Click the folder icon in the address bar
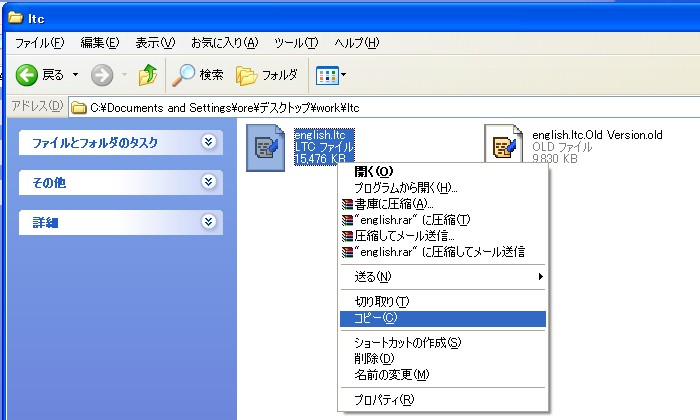700x420 pixels. point(79,108)
